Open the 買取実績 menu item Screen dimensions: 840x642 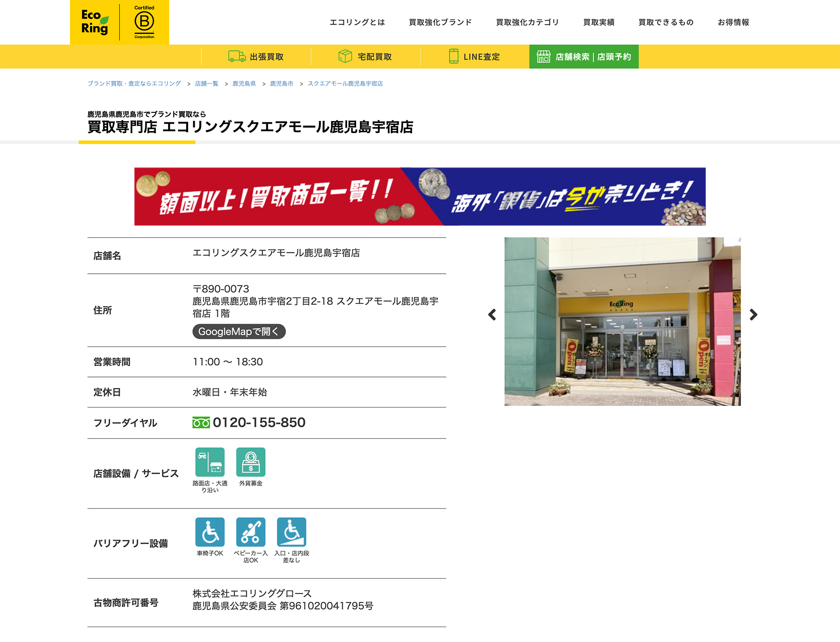coord(599,22)
